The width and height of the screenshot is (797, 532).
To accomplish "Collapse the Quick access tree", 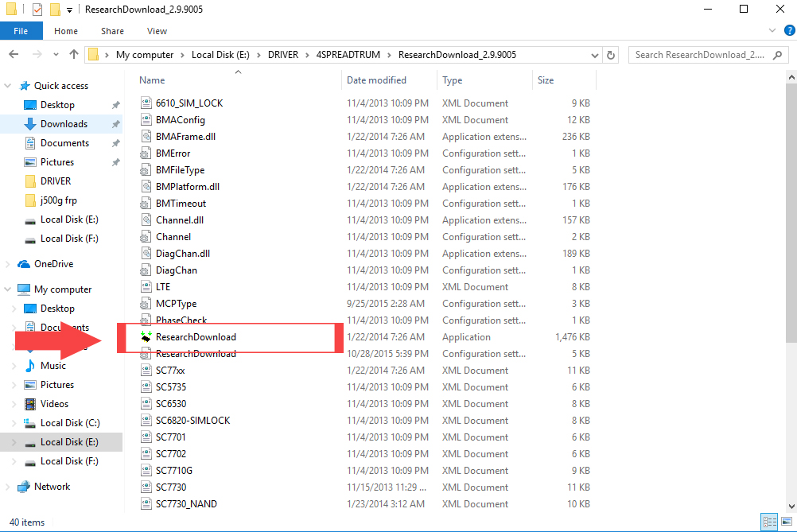I will pos(8,86).
